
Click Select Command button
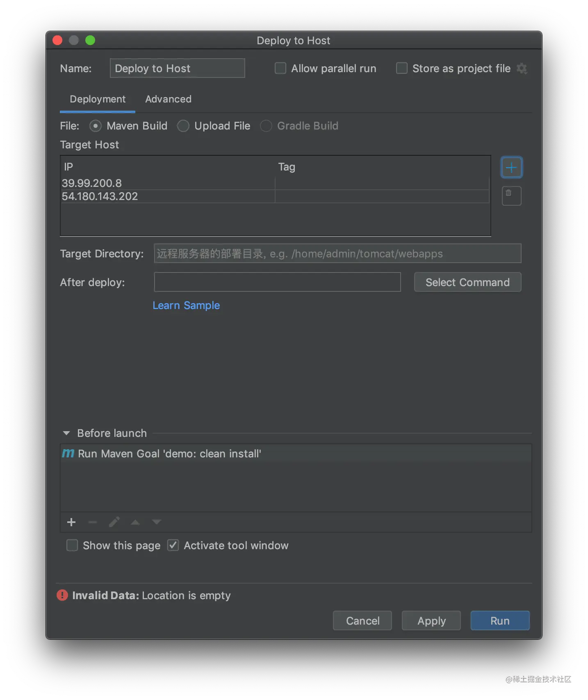pyautogui.click(x=467, y=282)
